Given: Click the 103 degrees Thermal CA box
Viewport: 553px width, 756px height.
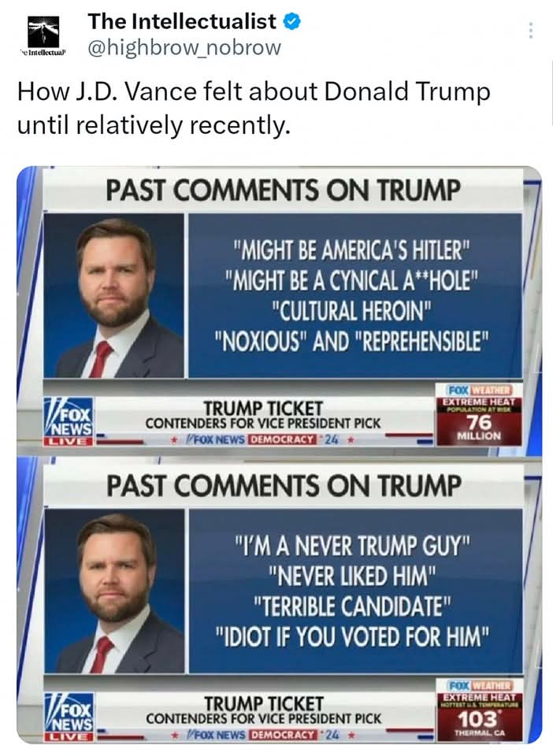Looking at the screenshot, I should [x=479, y=710].
